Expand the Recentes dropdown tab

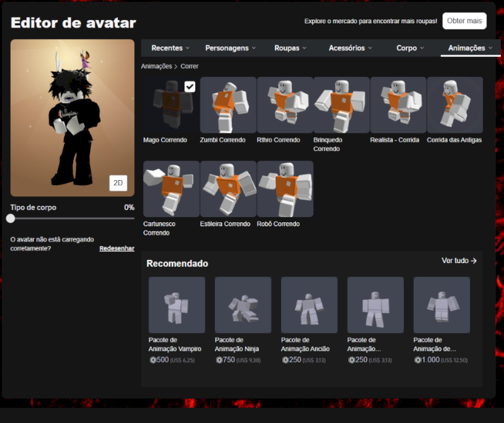(x=170, y=48)
